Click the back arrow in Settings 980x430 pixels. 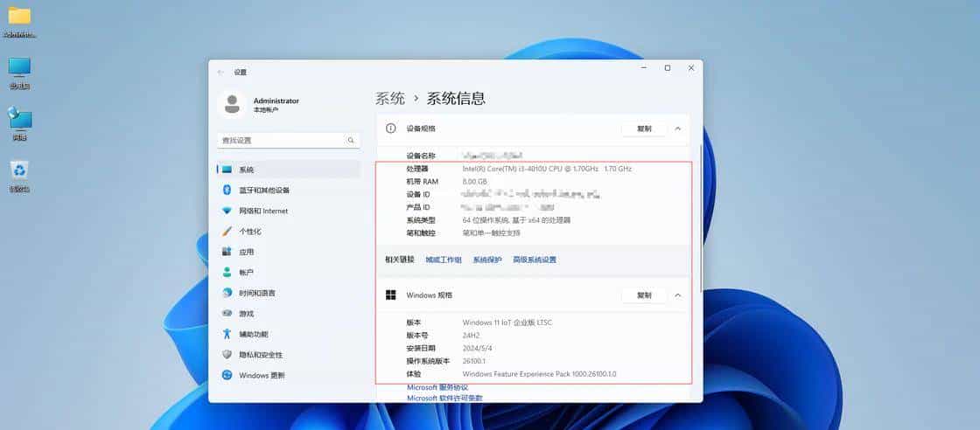pyautogui.click(x=220, y=73)
